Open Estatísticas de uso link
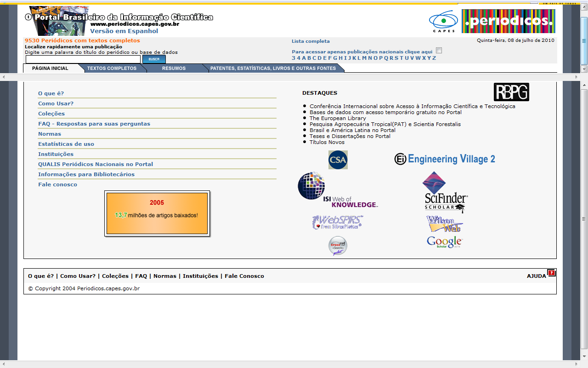588x368 pixels. pyautogui.click(x=66, y=144)
